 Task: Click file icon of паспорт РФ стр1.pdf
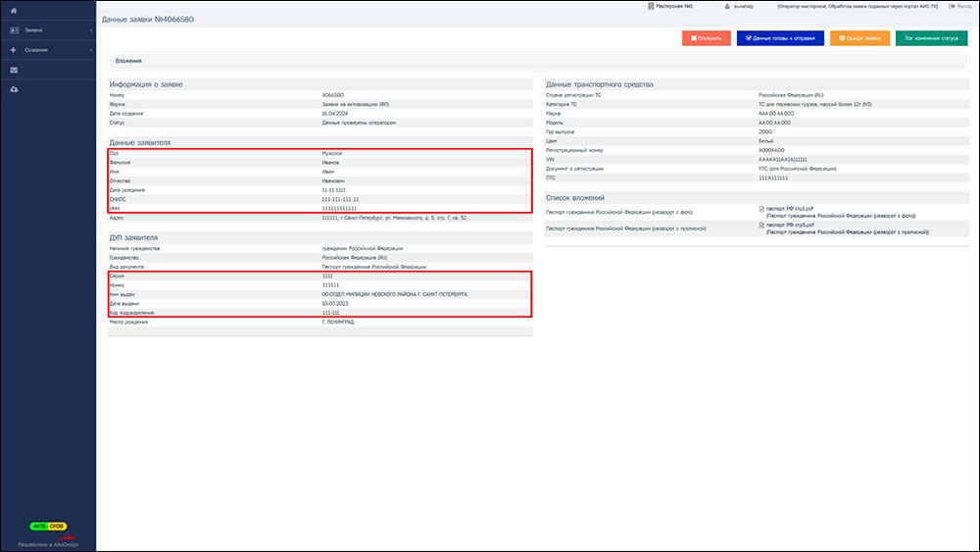click(761, 209)
